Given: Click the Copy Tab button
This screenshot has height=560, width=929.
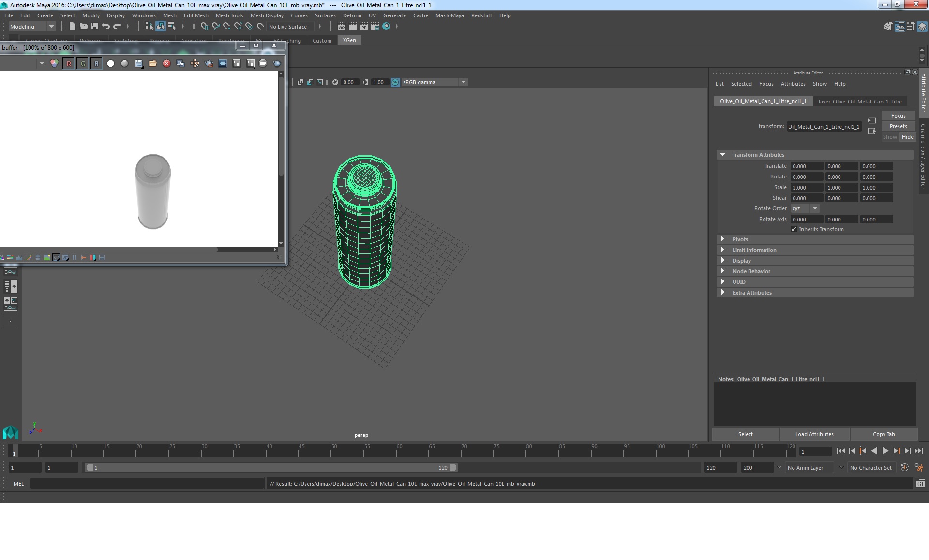Looking at the screenshot, I should (x=884, y=434).
